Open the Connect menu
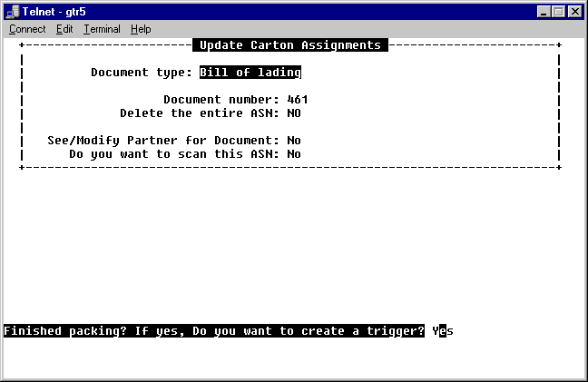Image resolution: width=588 pixels, height=382 pixels. coord(27,29)
